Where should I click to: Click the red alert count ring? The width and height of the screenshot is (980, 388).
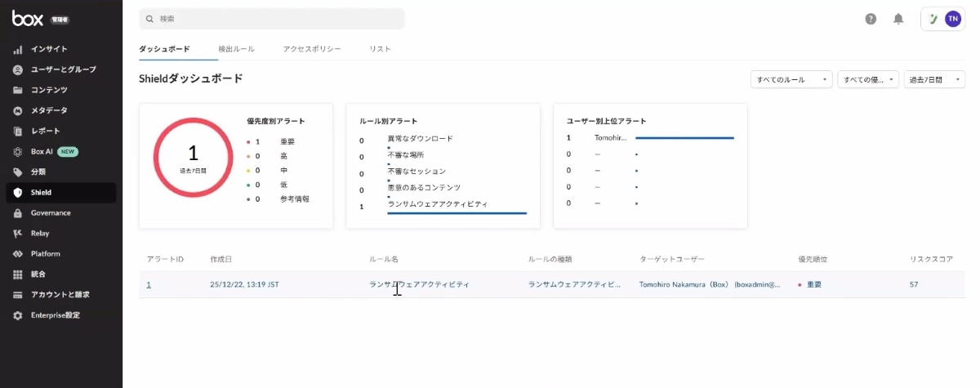(x=194, y=158)
